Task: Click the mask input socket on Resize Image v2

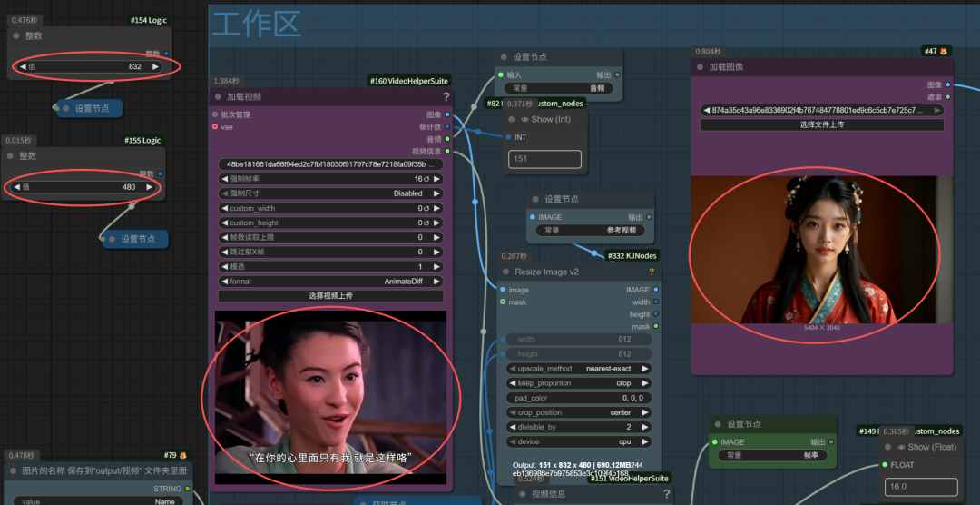Action: pyautogui.click(x=503, y=302)
